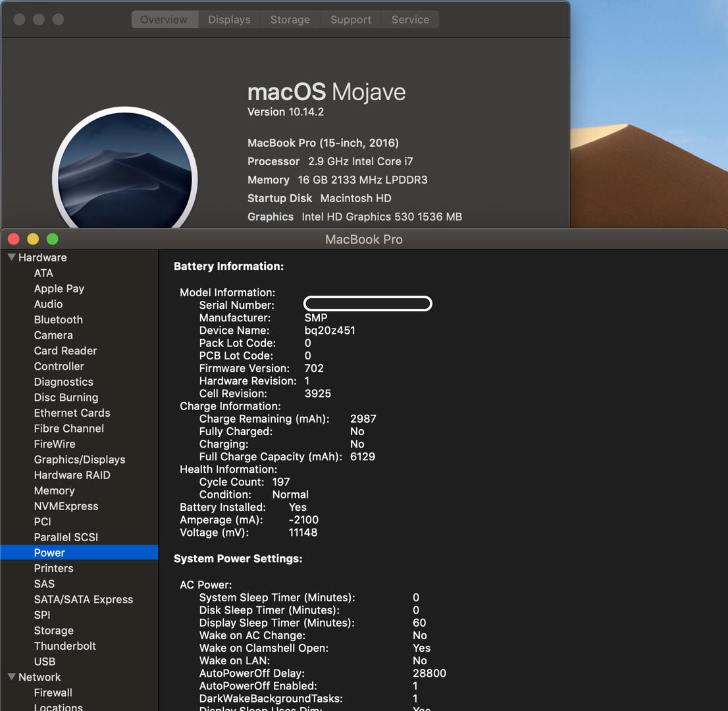728x711 pixels.
Task: Click the Full Charge Capacity value 6129
Action: [x=363, y=457]
